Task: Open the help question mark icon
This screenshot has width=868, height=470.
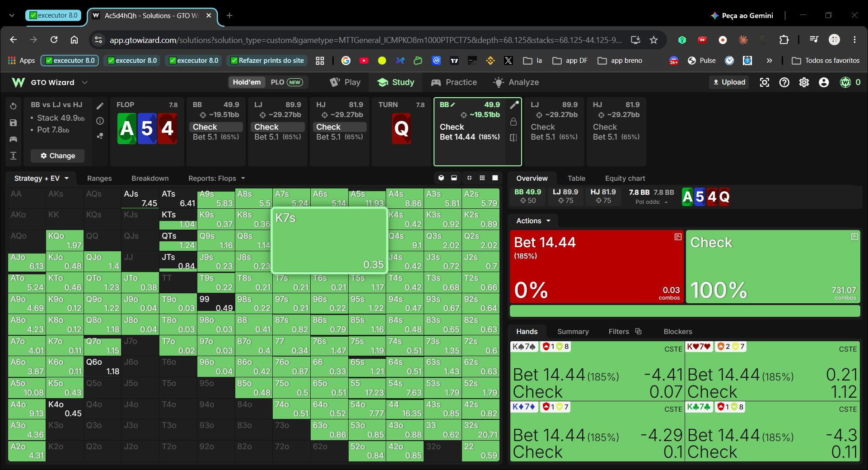Action: point(784,82)
